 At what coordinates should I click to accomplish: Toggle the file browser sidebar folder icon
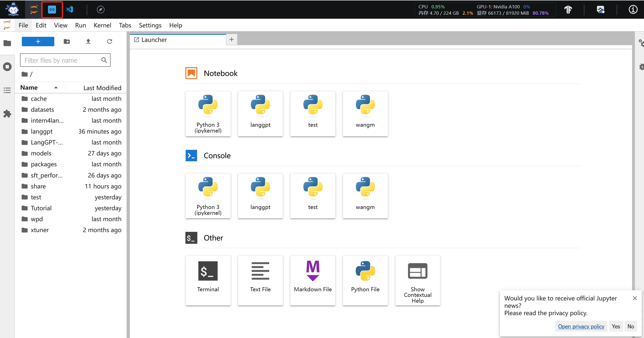pos(7,43)
